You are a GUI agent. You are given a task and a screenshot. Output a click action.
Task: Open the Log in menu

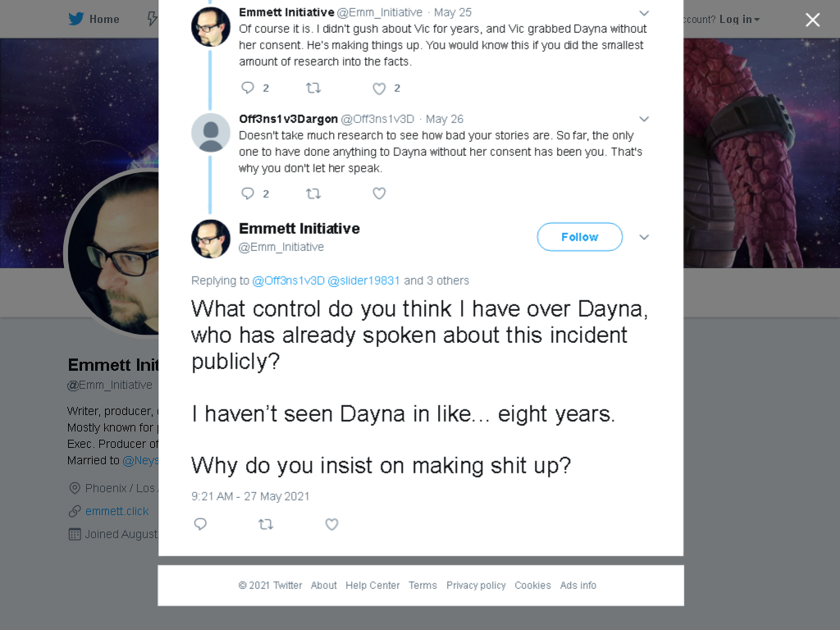[x=739, y=20]
